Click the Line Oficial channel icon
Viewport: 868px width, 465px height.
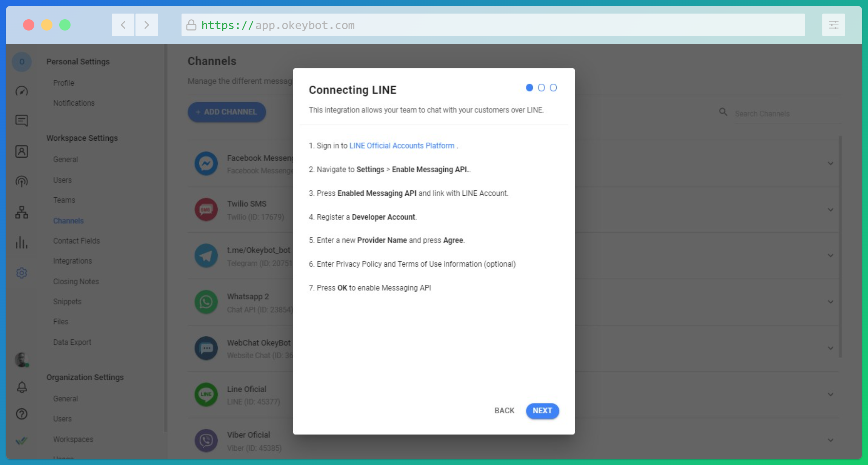click(x=206, y=394)
